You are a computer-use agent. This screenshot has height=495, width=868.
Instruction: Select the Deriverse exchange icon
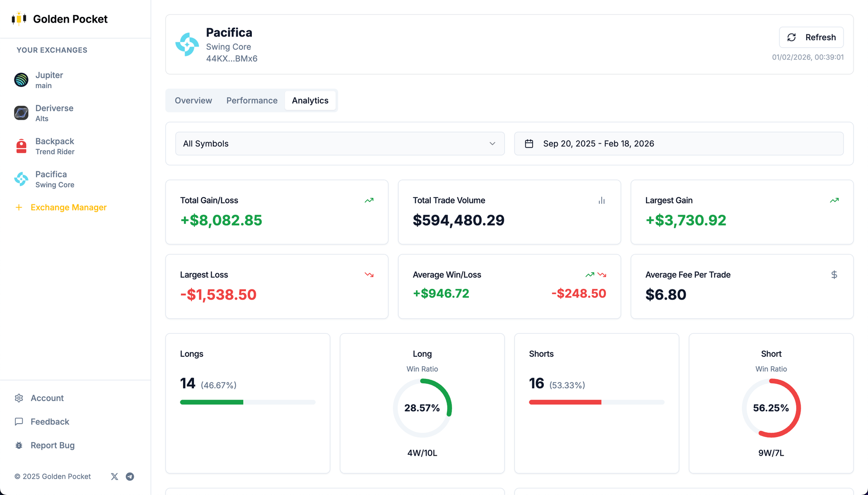(x=21, y=113)
